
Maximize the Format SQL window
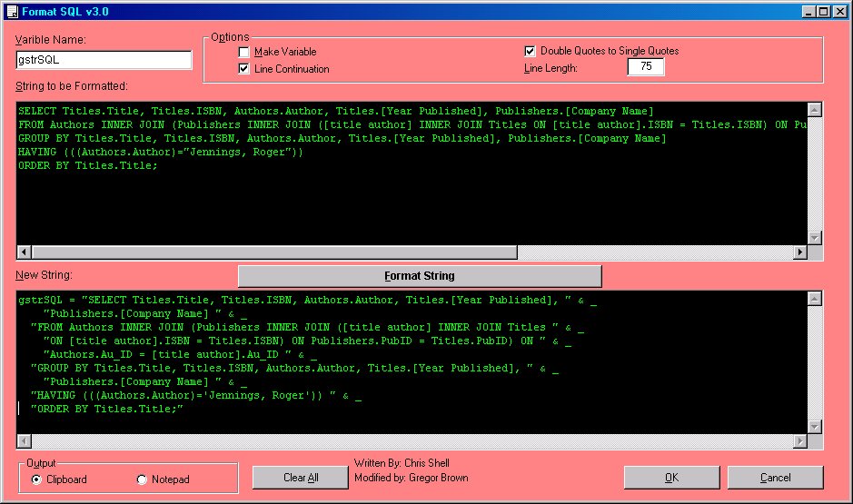(823, 11)
